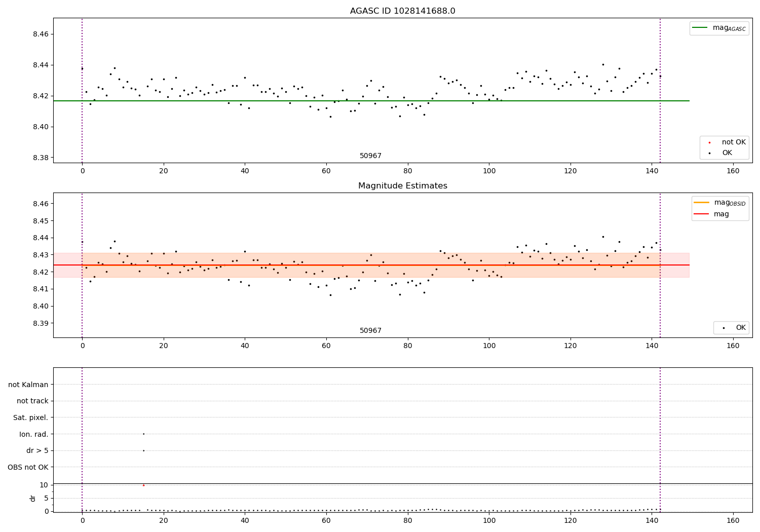The width and height of the screenshot is (760, 532).
Task: Click the '5' tick on dr axis
Action: click(x=46, y=498)
